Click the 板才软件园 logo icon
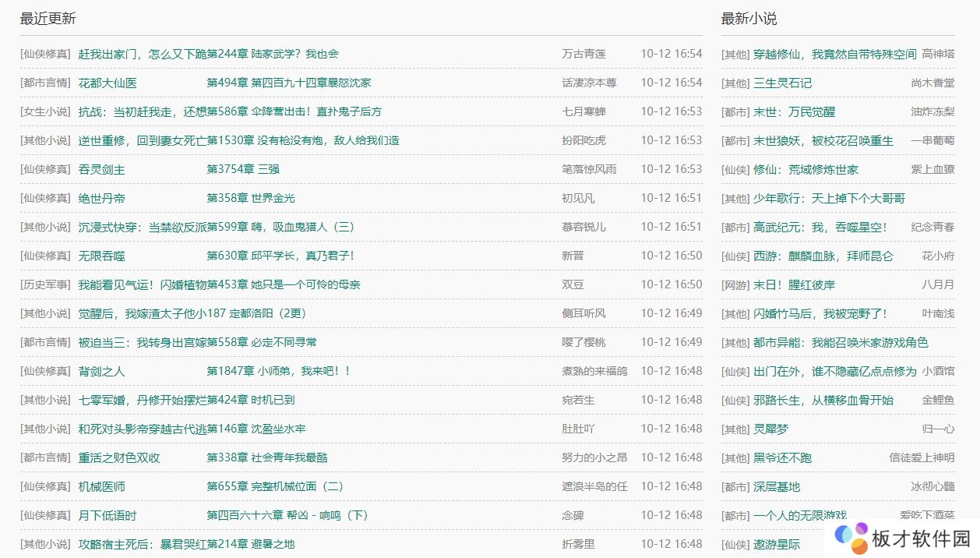The height and width of the screenshot is (558, 980). click(x=851, y=536)
